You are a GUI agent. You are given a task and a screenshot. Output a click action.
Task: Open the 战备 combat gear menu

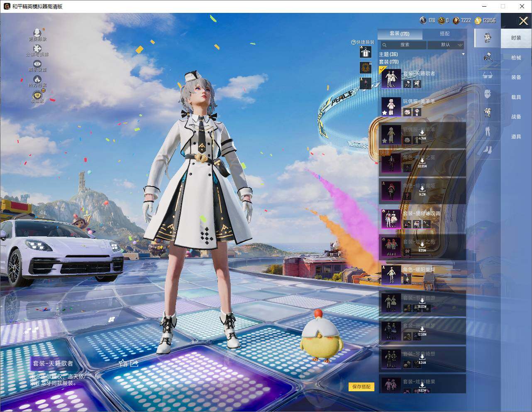pos(516,117)
